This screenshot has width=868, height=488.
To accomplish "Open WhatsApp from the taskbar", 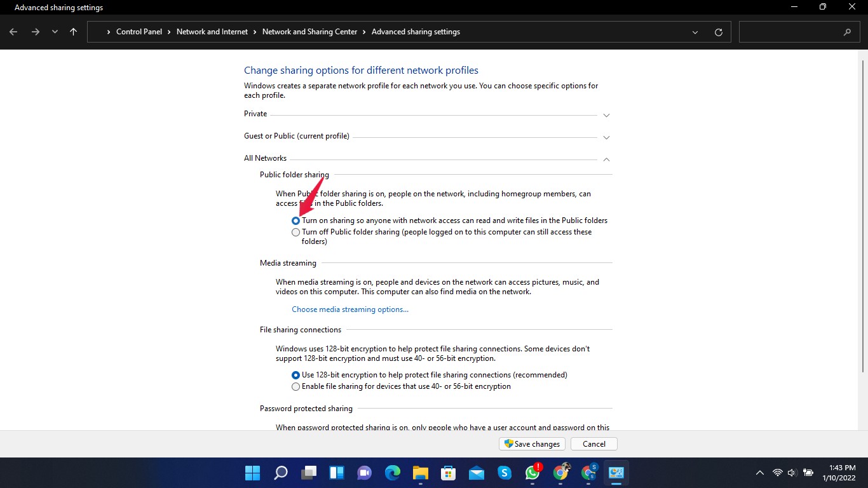I will [x=532, y=473].
